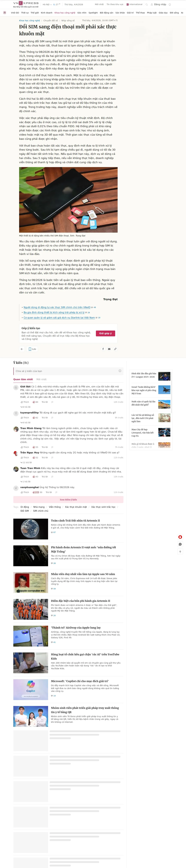The image size is (186, 868).
Task: Share article on Facebook
Action: 103,349
